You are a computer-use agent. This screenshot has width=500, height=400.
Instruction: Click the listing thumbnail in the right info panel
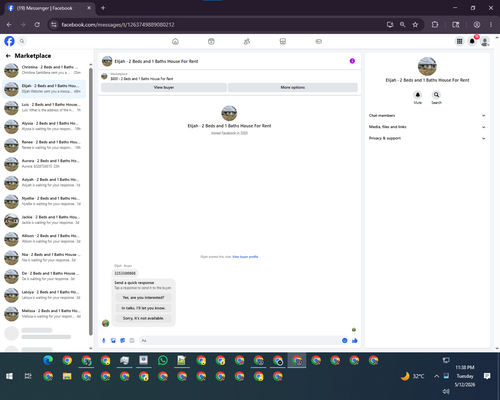[x=427, y=66]
